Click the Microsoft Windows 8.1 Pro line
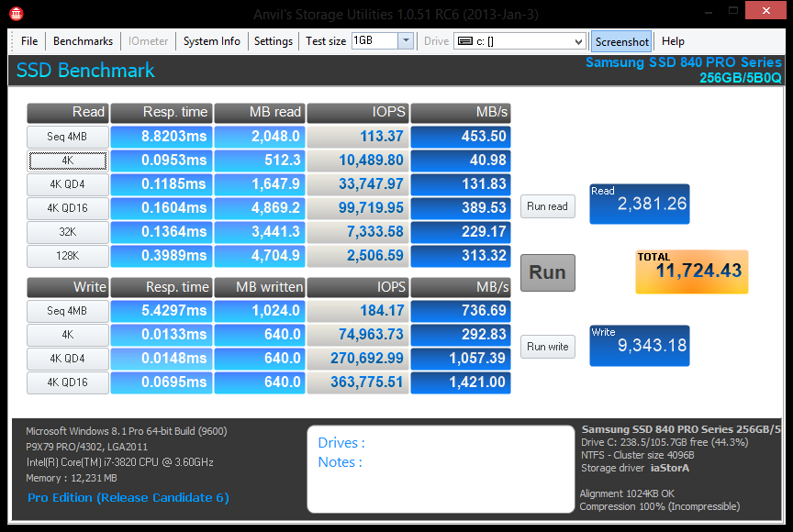 [127, 431]
